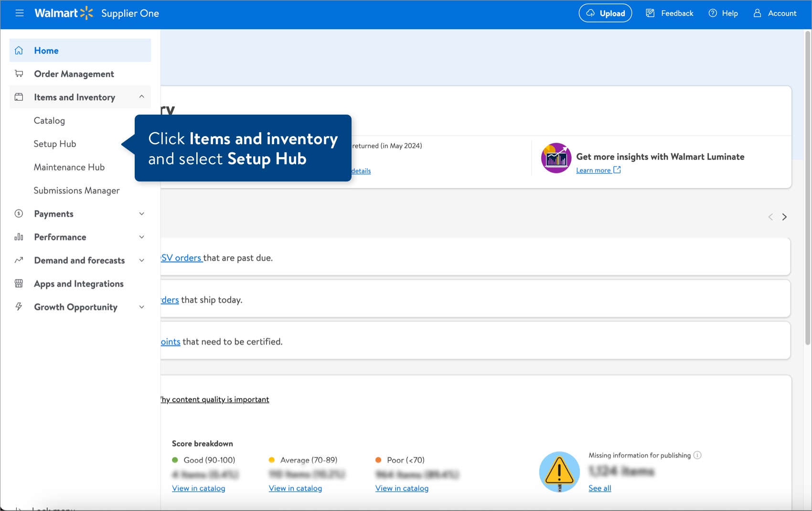Select the Account person icon
Viewport: 812px width, 511px height.
click(x=757, y=13)
